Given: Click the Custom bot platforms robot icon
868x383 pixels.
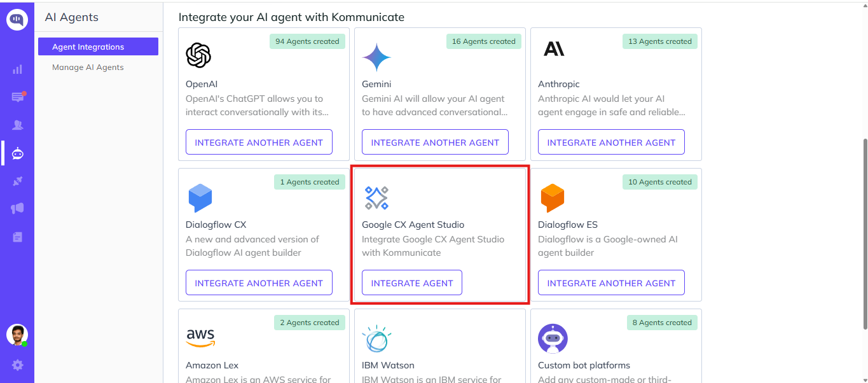Looking at the screenshot, I should pos(553,338).
